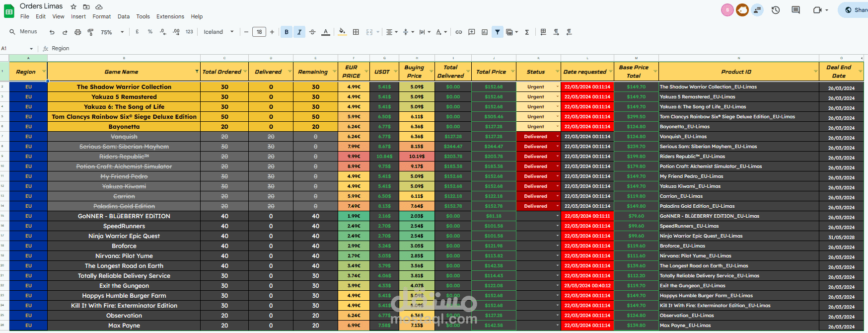Move document using the folder icon
The height and width of the screenshot is (333, 868).
[86, 6]
